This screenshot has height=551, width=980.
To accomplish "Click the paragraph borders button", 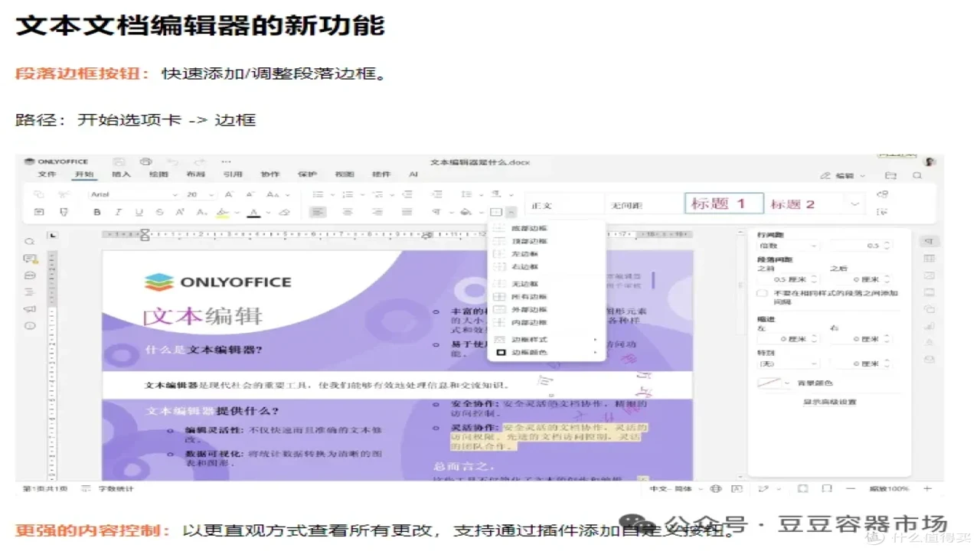I will [495, 212].
